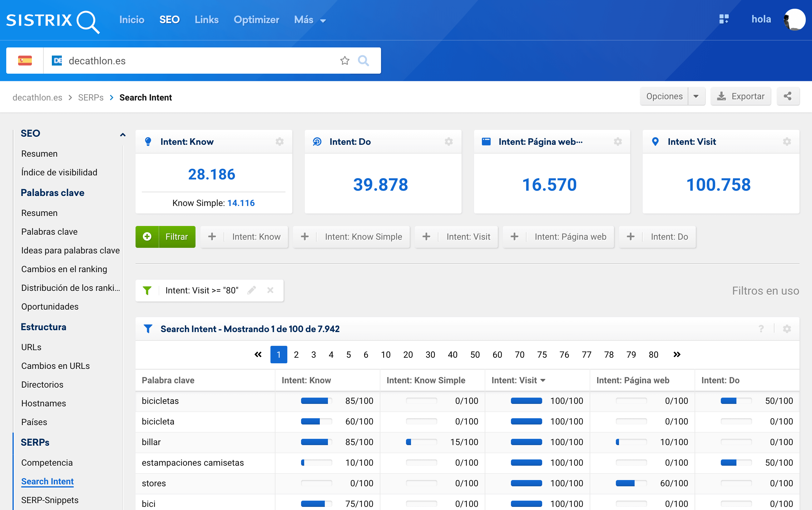The height and width of the screenshot is (510, 812).
Task: Open settings gear on Intent: Página web card
Action: click(618, 142)
